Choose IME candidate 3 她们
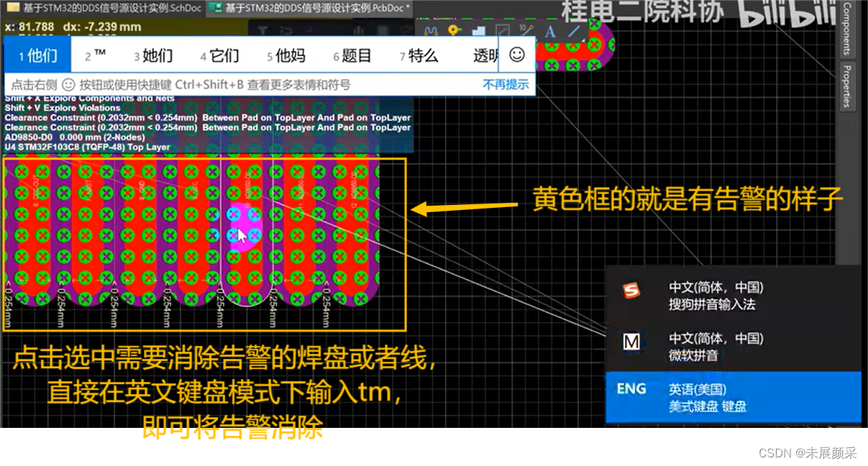 click(152, 55)
